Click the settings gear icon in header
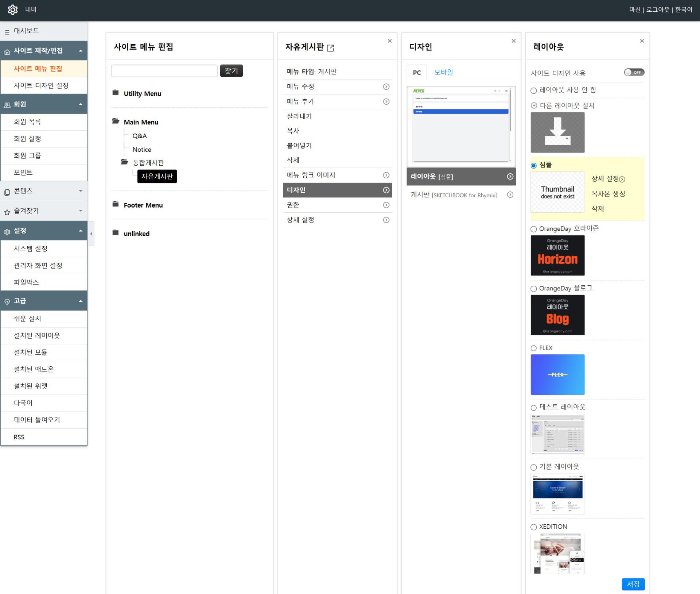 [x=13, y=10]
